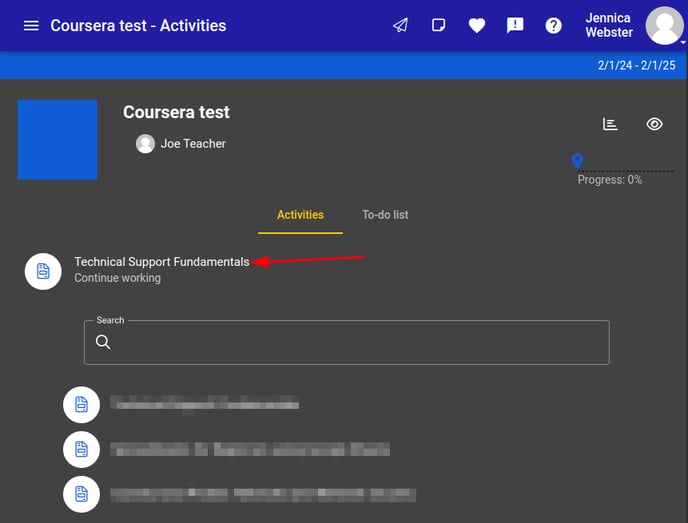Click the heart favorites icon

[x=476, y=25]
